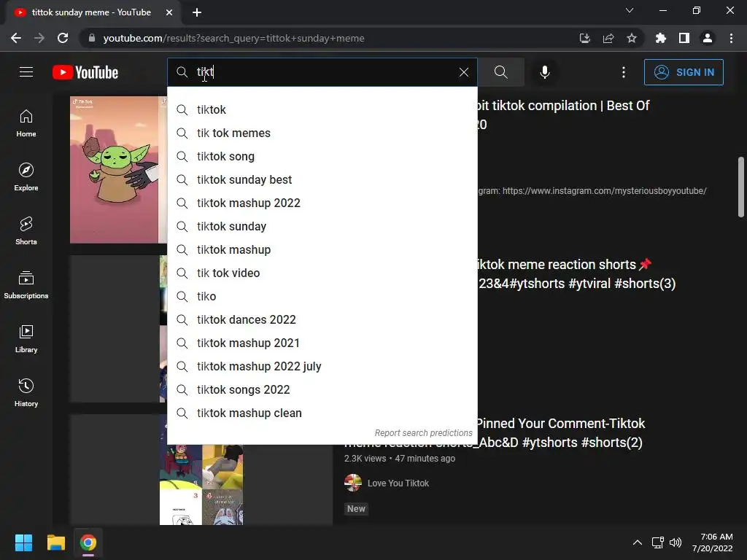Open the volume tray icon

(676, 542)
